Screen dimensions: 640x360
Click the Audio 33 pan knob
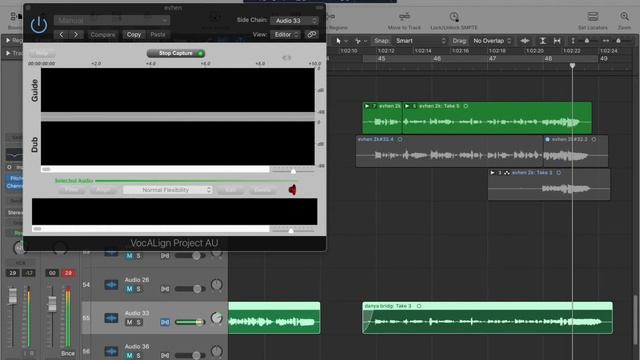coord(217,318)
